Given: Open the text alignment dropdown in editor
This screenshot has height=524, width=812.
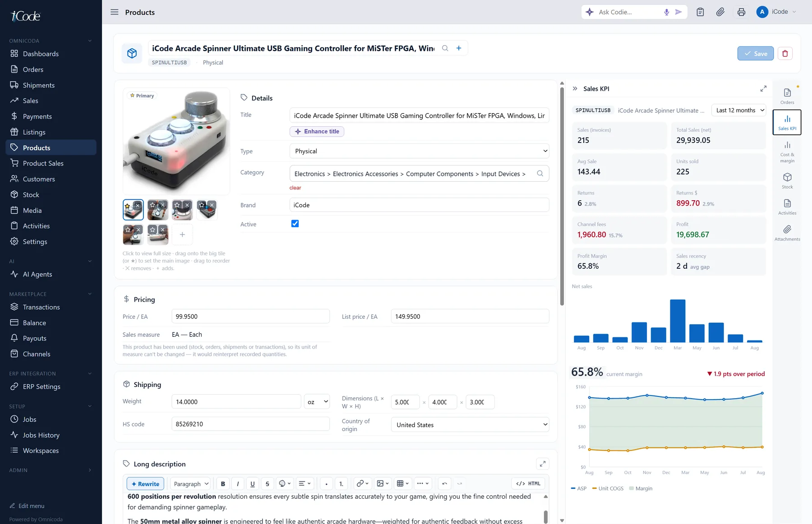Looking at the screenshot, I should point(304,483).
